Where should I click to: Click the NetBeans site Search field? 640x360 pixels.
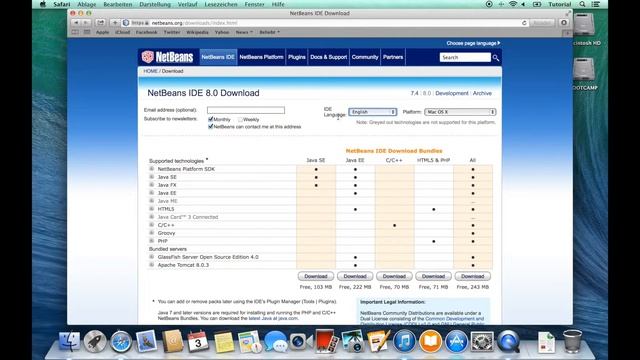(465, 58)
